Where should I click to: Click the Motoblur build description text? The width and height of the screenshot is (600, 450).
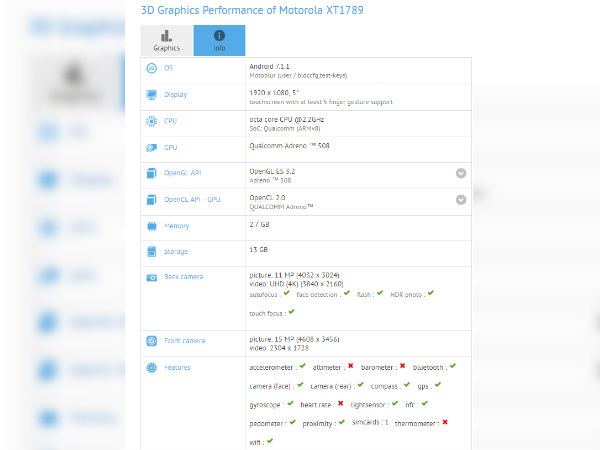[298, 76]
